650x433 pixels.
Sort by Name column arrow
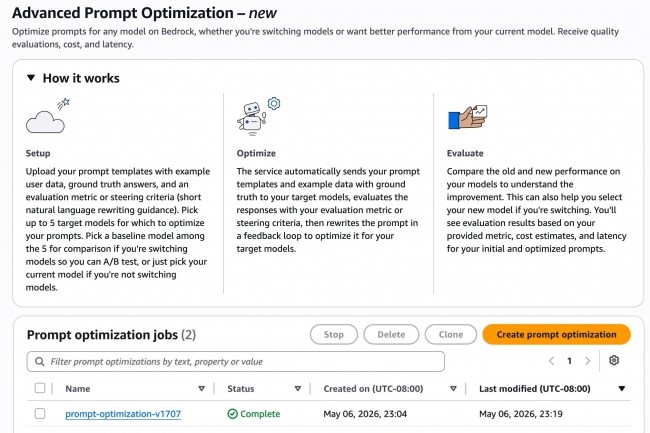[201, 389]
